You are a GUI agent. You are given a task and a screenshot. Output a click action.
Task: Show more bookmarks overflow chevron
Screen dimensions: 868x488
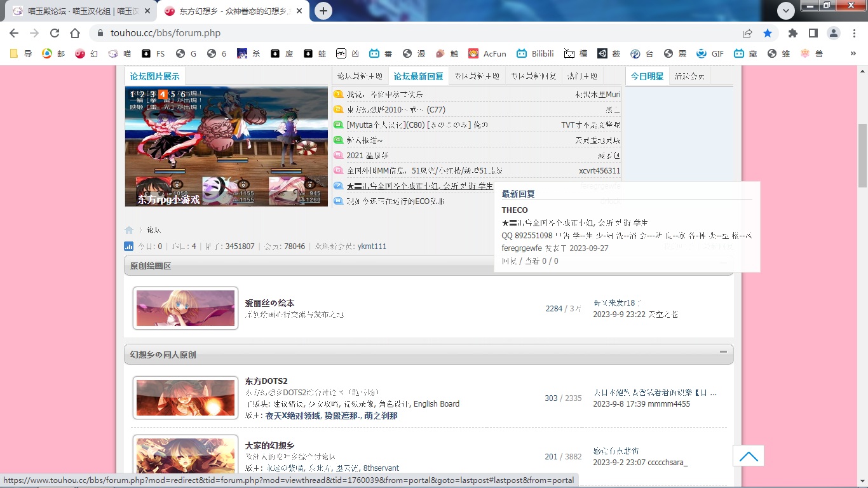pos(853,54)
